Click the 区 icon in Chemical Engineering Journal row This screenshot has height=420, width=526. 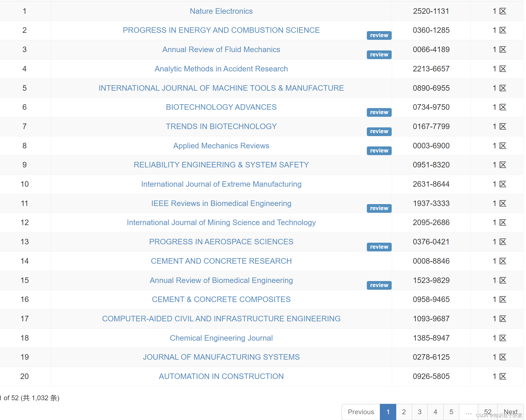tap(503, 338)
